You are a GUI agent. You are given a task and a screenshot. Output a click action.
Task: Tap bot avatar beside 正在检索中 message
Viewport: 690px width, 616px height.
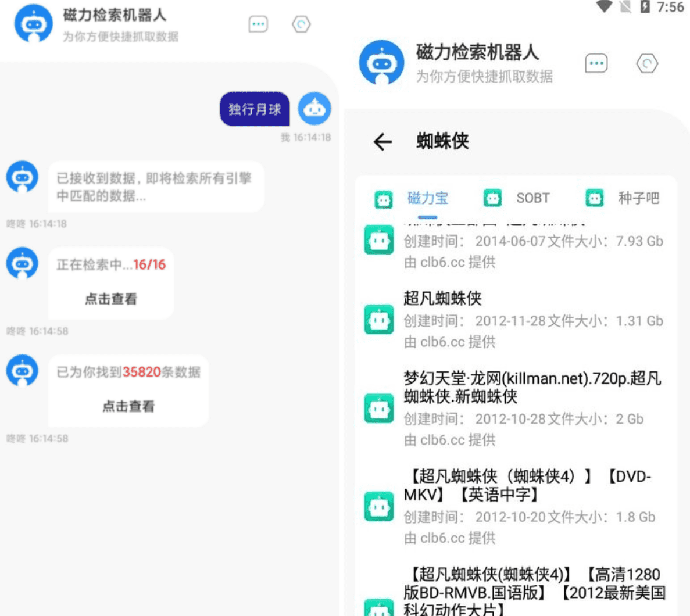22,263
